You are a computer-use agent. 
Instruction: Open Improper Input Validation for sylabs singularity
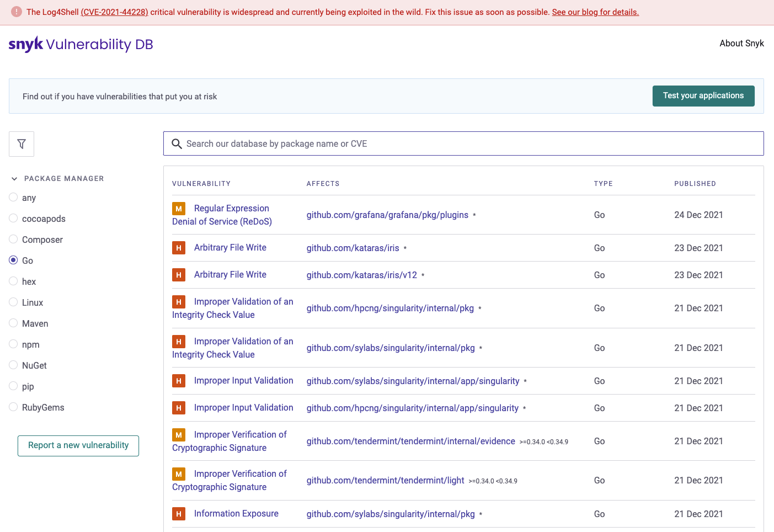[x=244, y=381]
